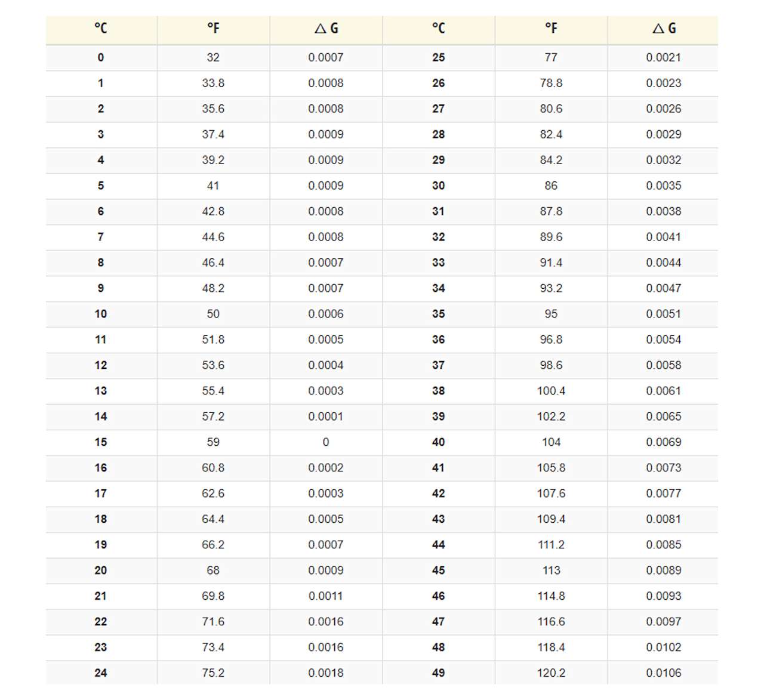Click the first °C column header
This screenshot has height=700, width=764.
tap(101, 28)
